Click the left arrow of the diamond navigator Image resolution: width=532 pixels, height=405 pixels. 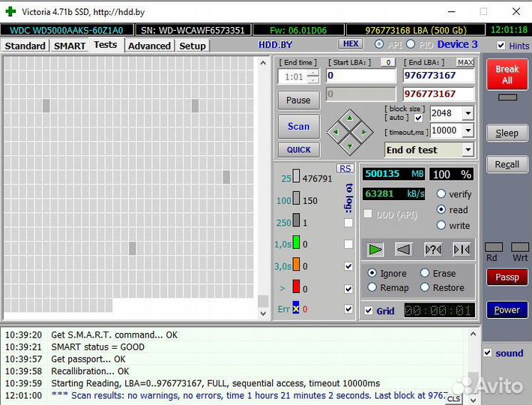point(336,133)
